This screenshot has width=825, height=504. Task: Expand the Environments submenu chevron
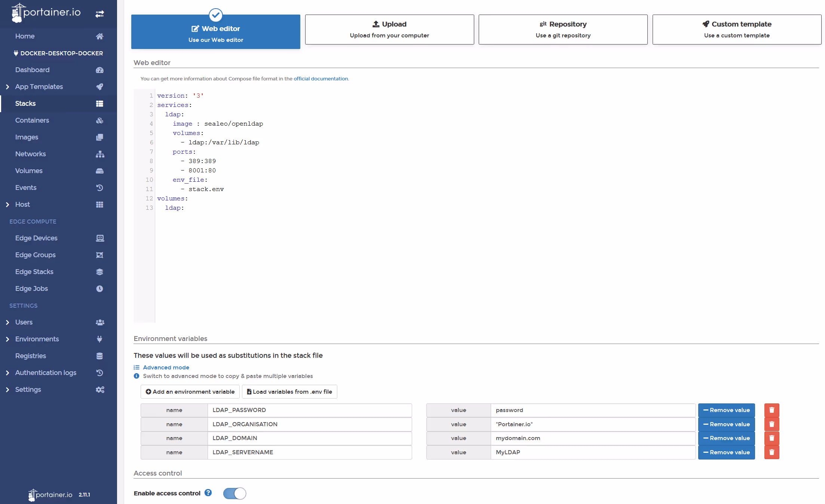[x=7, y=339]
